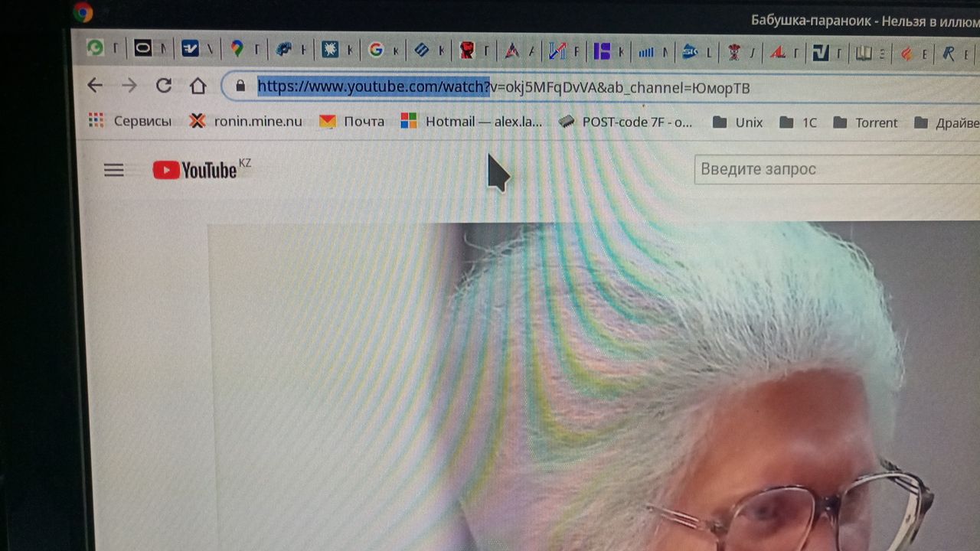Expand the 1C bookmarks folder

tap(798, 122)
